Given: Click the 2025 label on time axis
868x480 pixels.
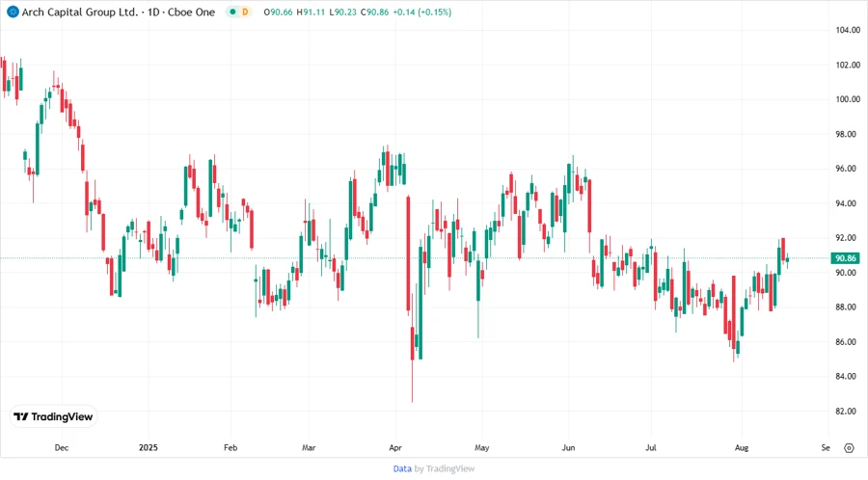Looking at the screenshot, I should pos(148,448).
